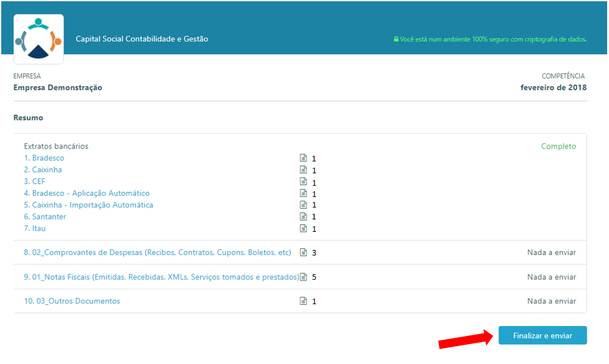Click document icon for Bradesco Aplicação Automático
The height and width of the screenshot is (364, 609).
tap(303, 193)
